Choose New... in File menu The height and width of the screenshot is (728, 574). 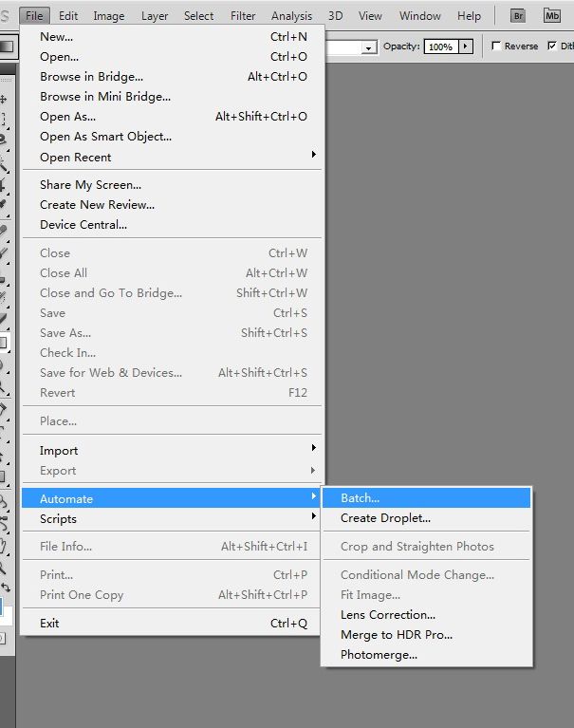click(x=172, y=37)
